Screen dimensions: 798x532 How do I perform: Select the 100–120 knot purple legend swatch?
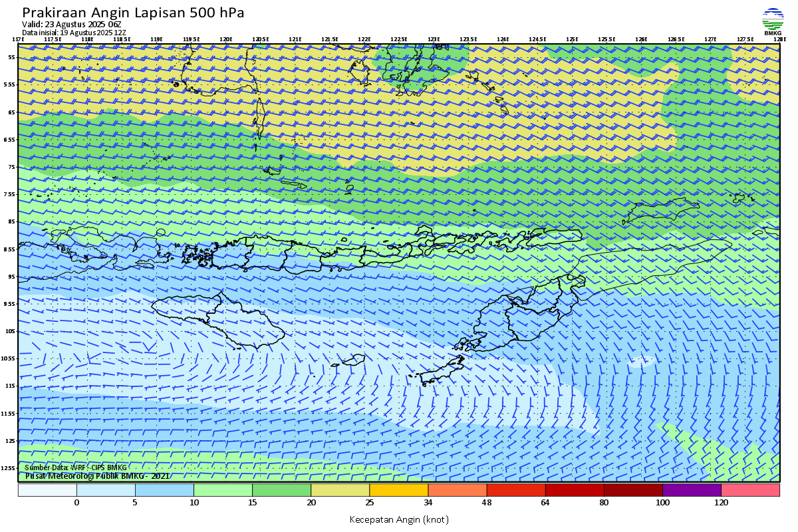(691, 490)
